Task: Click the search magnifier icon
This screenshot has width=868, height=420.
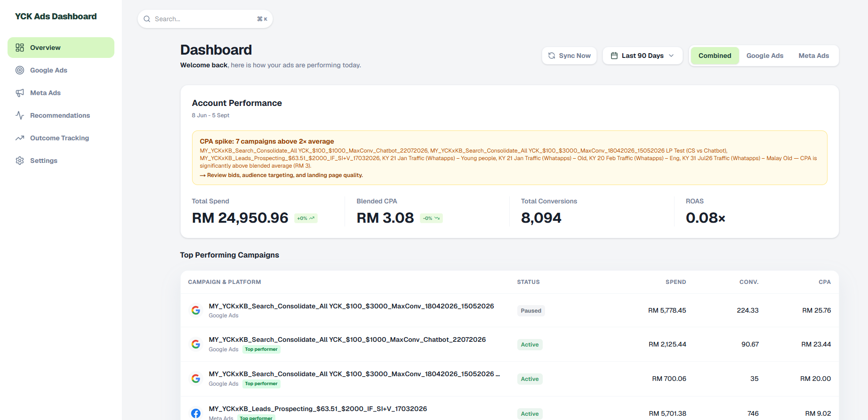Action: pyautogui.click(x=147, y=19)
